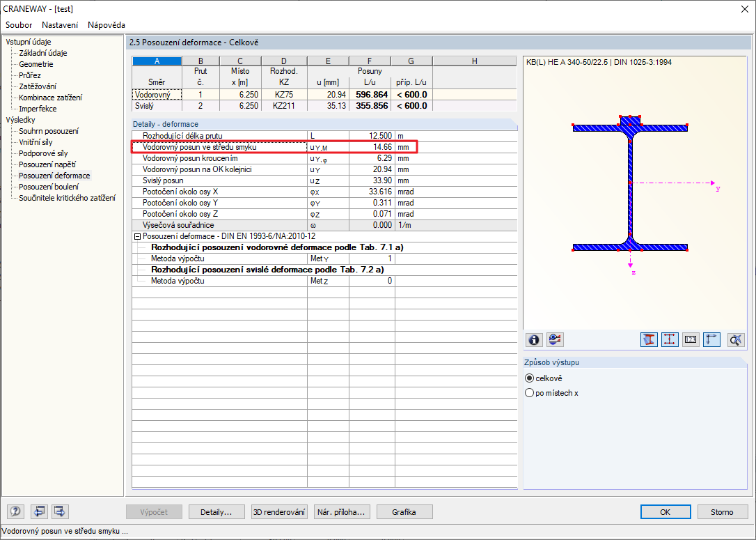Click the stress view eye icon
The width and height of the screenshot is (756, 540).
point(555,340)
